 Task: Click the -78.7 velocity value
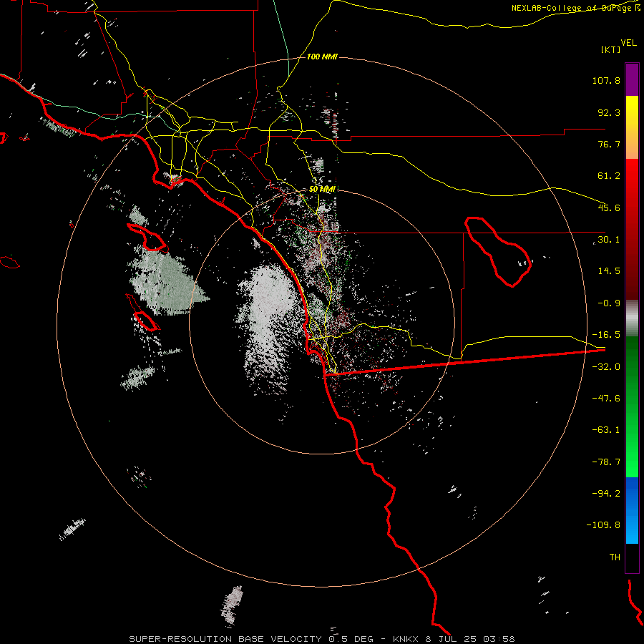pyautogui.click(x=606, y=462)
